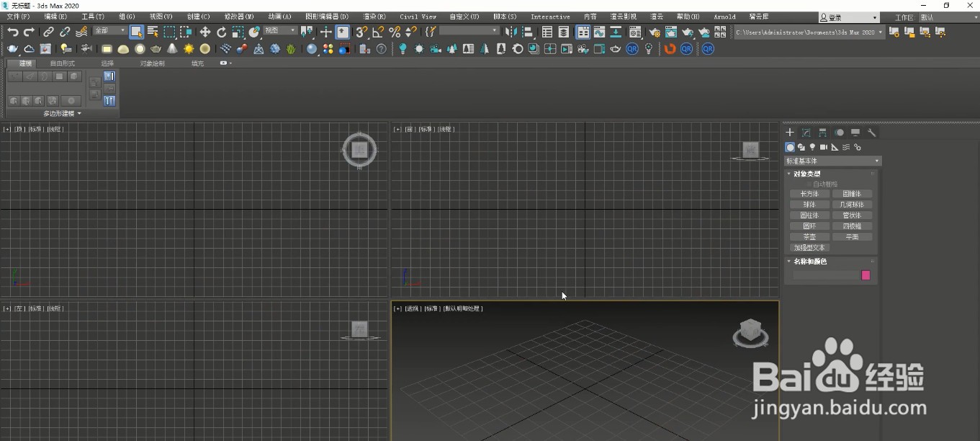The width and height of the screenshot is (980, 441).
Task: Click the 平面 plane button
Action: (x=852, y=237)
